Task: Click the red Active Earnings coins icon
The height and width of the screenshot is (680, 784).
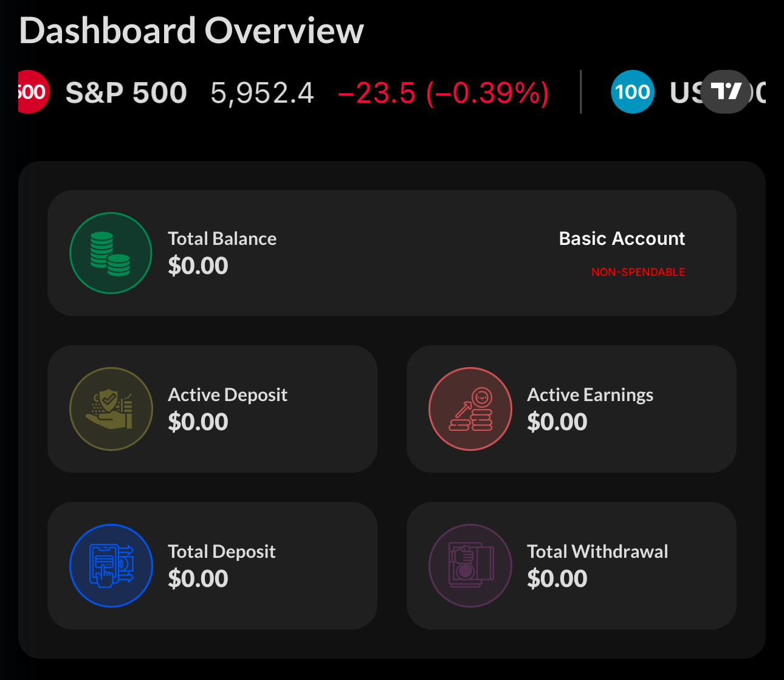Action: pos(470,409)
